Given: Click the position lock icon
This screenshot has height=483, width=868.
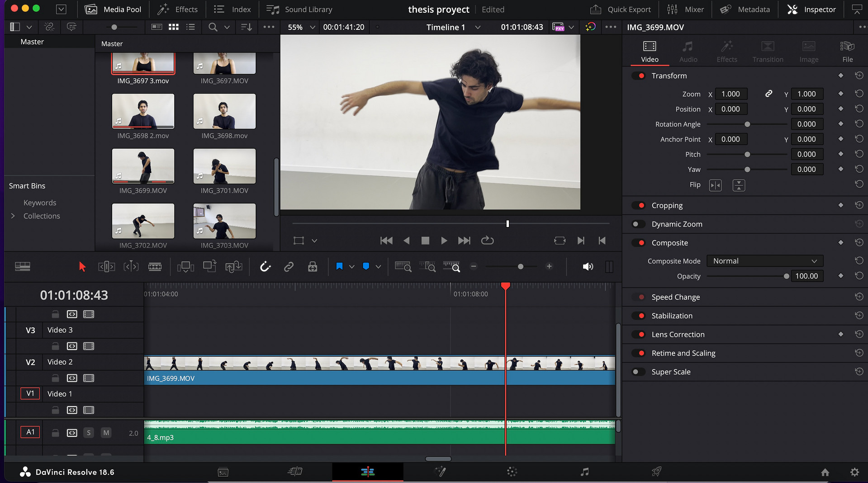Looking at the screenshot, I should pos(313,267).
